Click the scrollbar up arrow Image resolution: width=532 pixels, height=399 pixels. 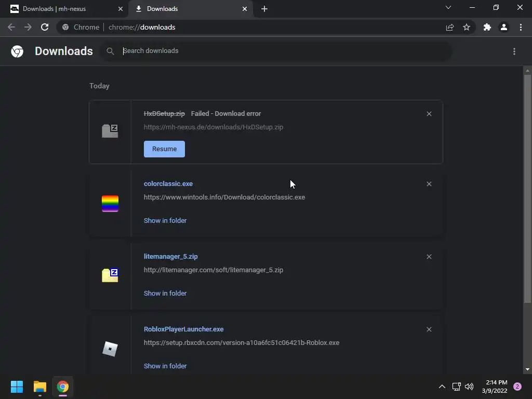(x=527, y=71)
